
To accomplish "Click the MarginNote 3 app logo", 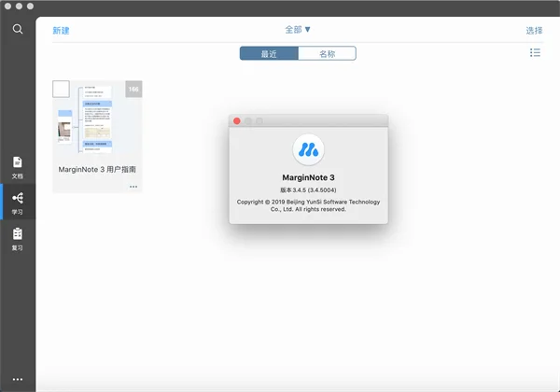I will click(x=308, y=149).
